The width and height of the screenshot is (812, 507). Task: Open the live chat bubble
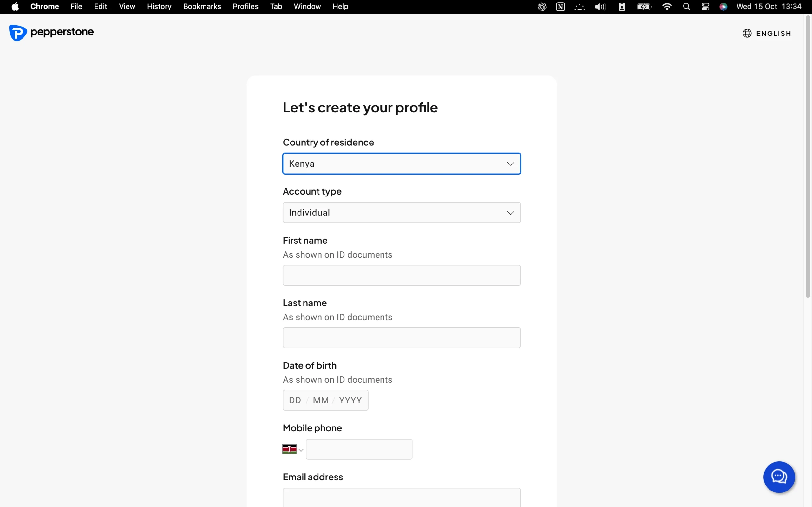point(779,477)
